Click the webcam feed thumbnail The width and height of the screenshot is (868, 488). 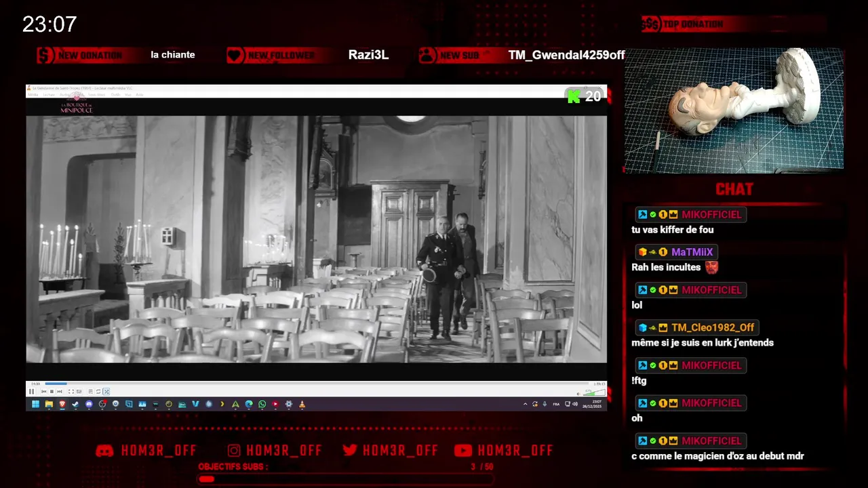tap(734, 109)
